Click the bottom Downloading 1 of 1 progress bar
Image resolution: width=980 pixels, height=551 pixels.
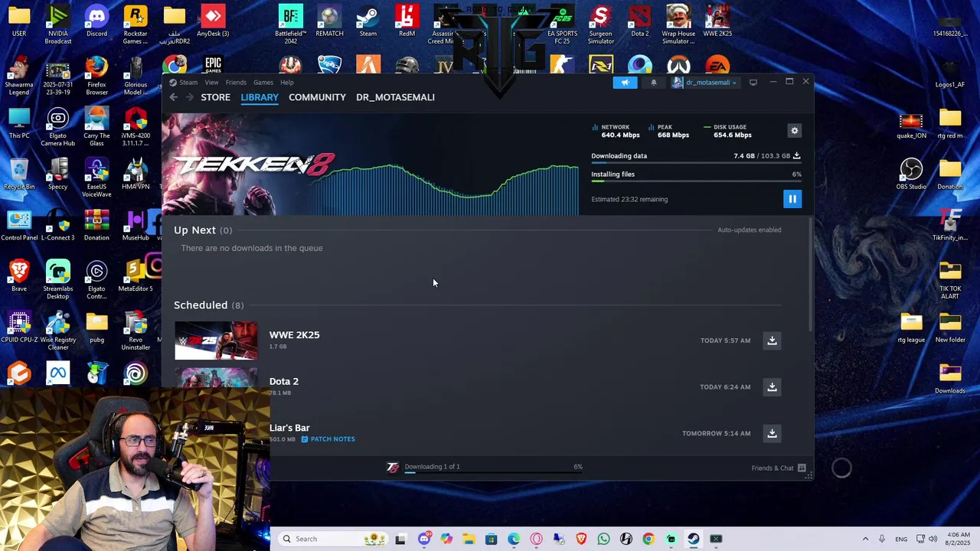[x=494, y=472]
